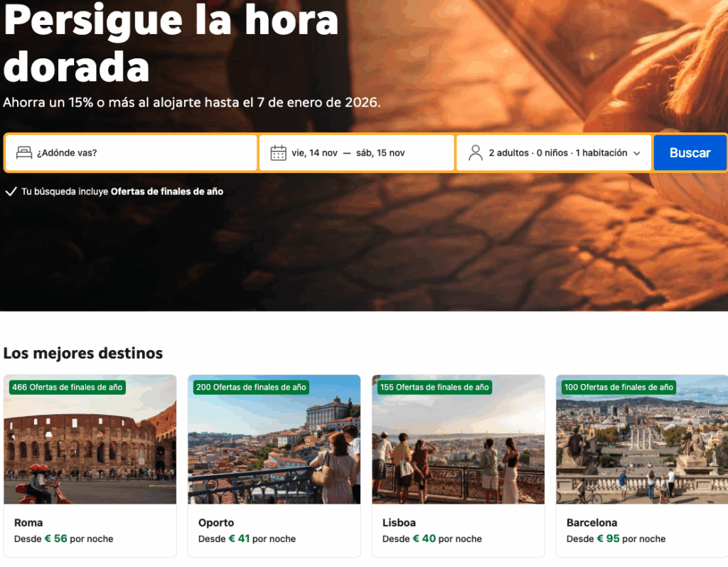728x567 pixels.
Task: Click the bold "Ofertas de finales de año" text
Action: click(x=167, y=191)
